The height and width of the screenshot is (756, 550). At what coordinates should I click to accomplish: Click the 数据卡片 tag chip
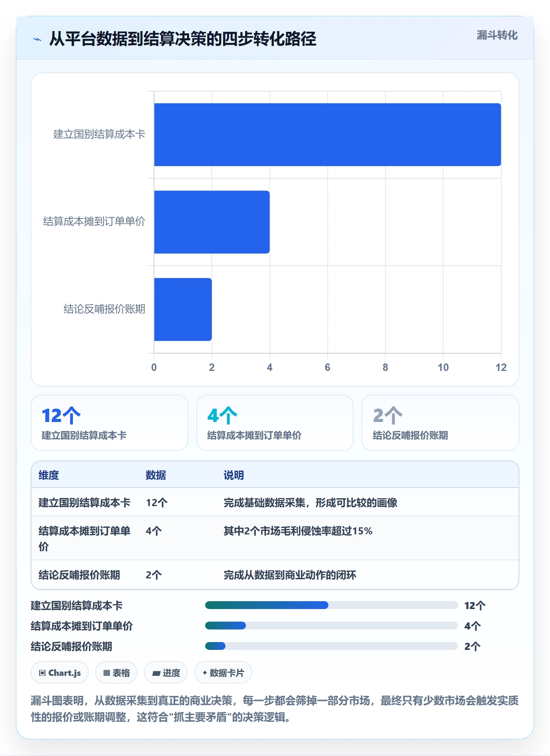(223, 673)
